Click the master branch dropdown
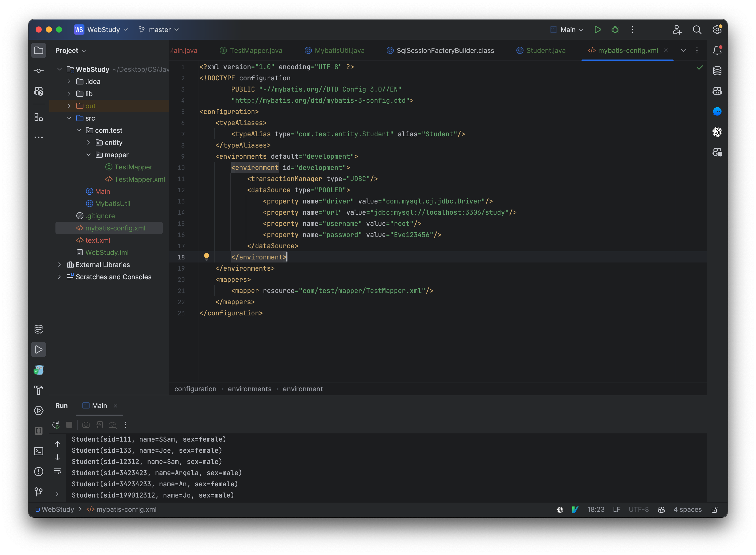Image resolution: width=756 pixels, height=555 pixels. (158, 29)
